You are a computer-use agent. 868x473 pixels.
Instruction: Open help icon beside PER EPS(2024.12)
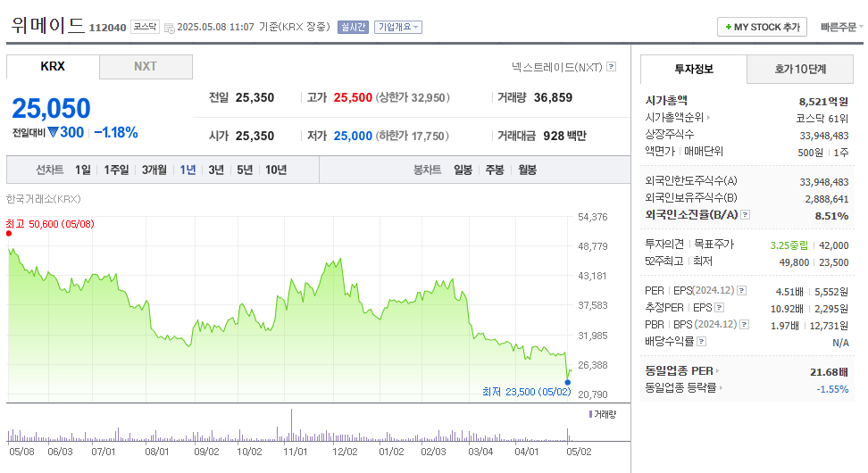point(742,290)
